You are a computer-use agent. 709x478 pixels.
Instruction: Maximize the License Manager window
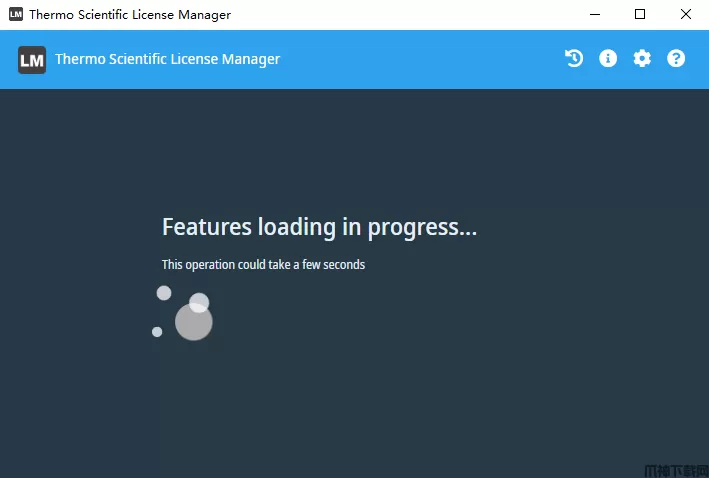click(x=640, y=14)
